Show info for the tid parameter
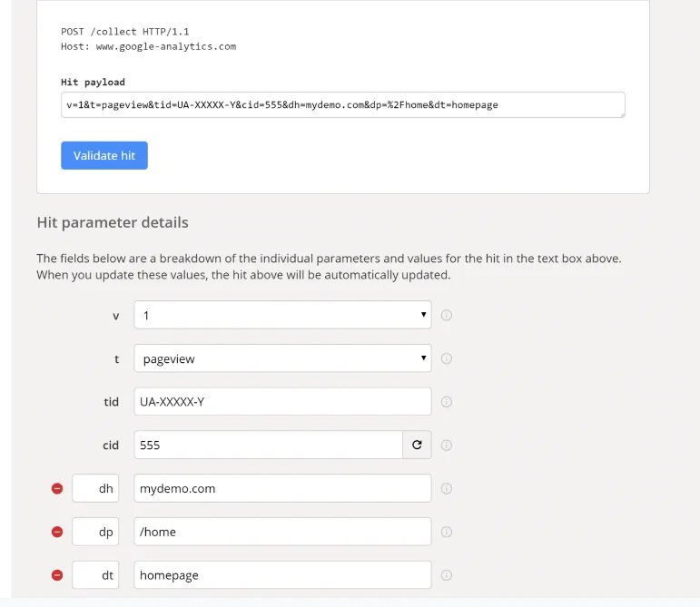 (447, 401)
